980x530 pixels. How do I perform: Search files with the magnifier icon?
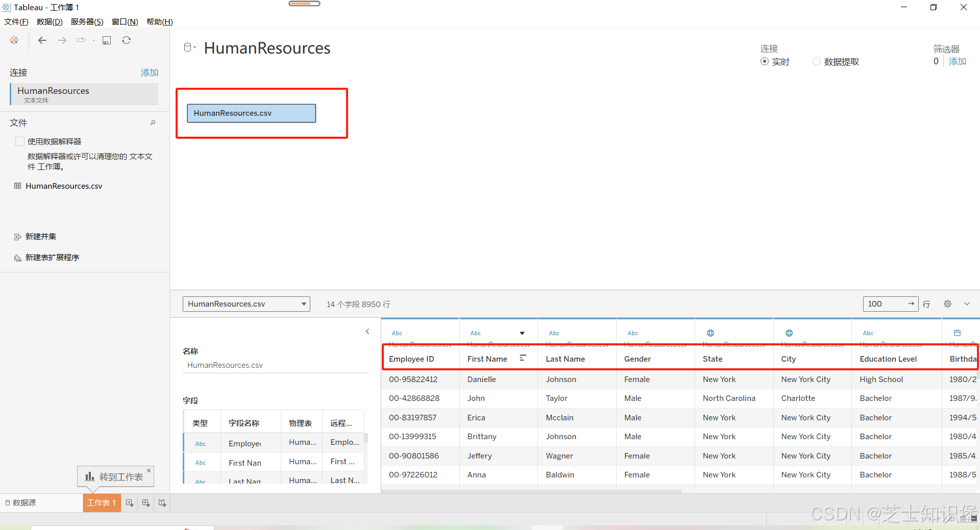pos(153,122)
